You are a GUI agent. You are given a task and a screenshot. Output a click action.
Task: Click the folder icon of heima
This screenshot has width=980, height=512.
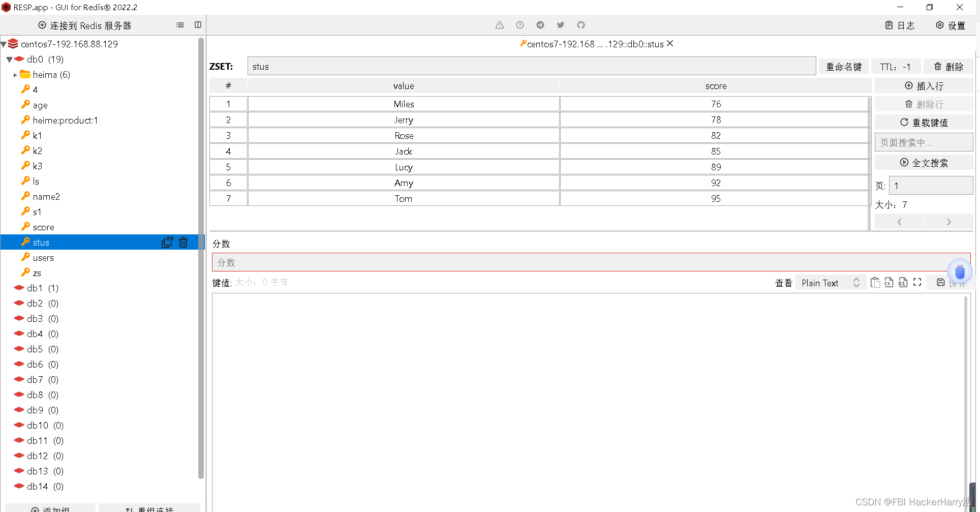coord(25,74)
